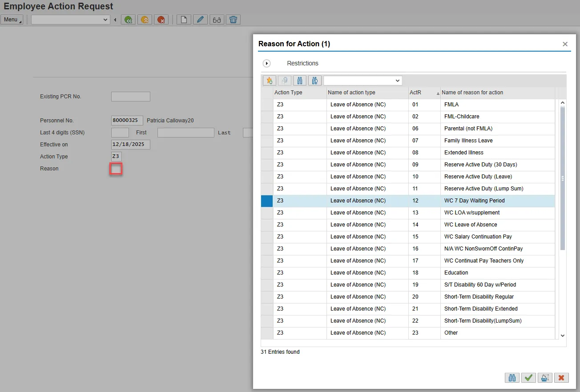Expand the Restrictions section
Screen dimensions: 580x392
click(x=267, y=64)
